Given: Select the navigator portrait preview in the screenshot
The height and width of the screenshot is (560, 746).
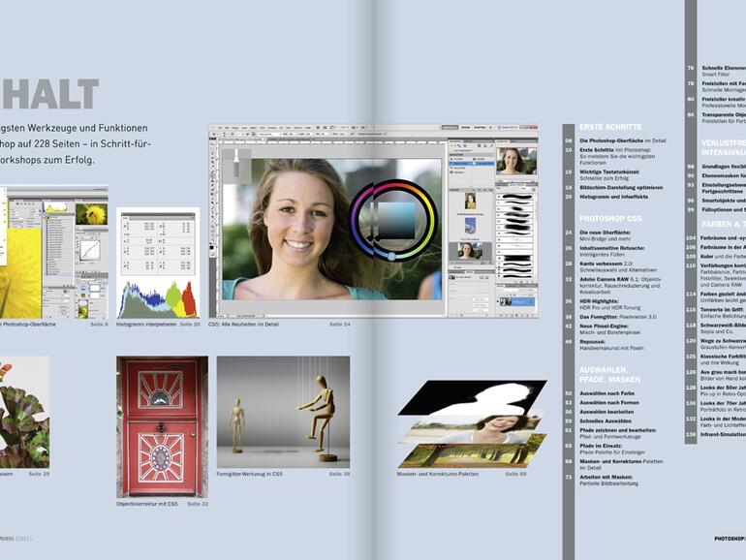Looking at the screenshot, I should click(516, 161).
